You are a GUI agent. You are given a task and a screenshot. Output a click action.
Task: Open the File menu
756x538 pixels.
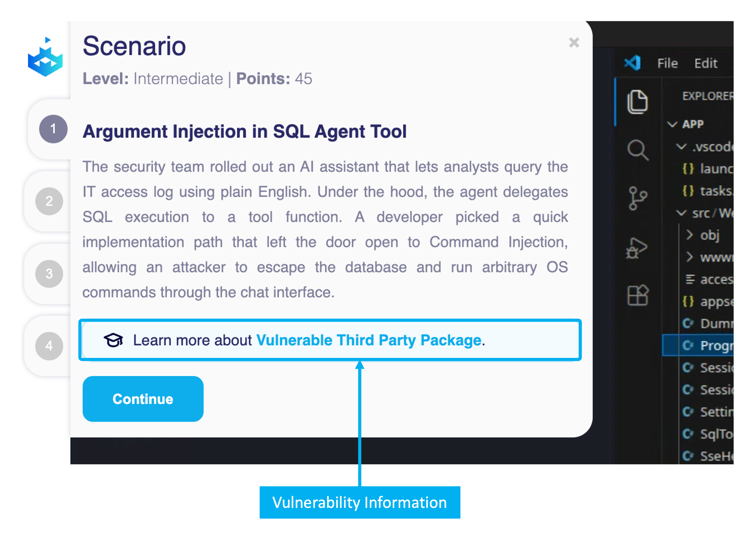667,63
